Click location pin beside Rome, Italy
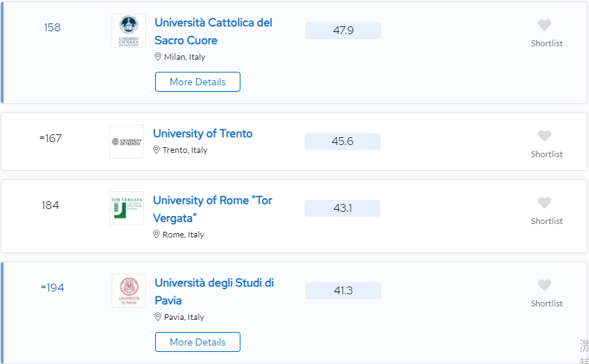Screen dimensions: 589x364 click(156, 235)
